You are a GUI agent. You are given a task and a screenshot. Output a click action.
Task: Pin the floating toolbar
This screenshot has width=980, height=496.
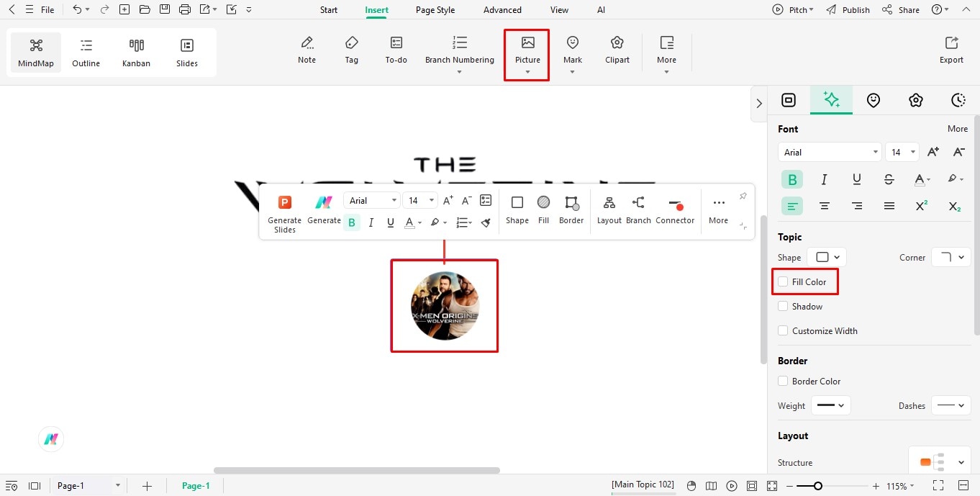(x=743, y=196)
